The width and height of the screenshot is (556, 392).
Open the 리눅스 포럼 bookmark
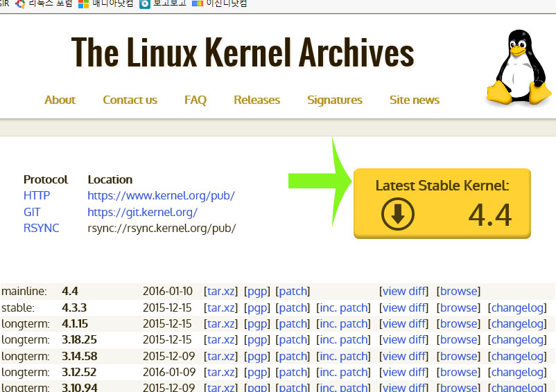44,4
